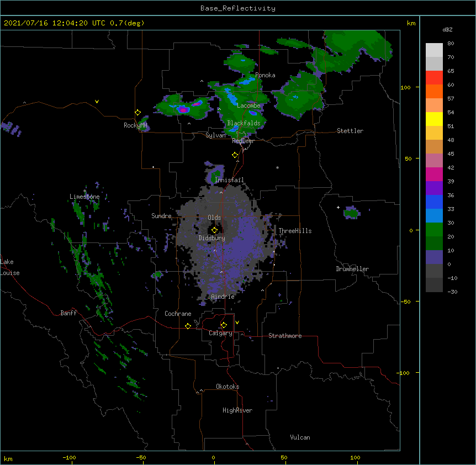Select the Drumheller city label
This screenshot has width=476, height=465.
[x=352, y=269]
